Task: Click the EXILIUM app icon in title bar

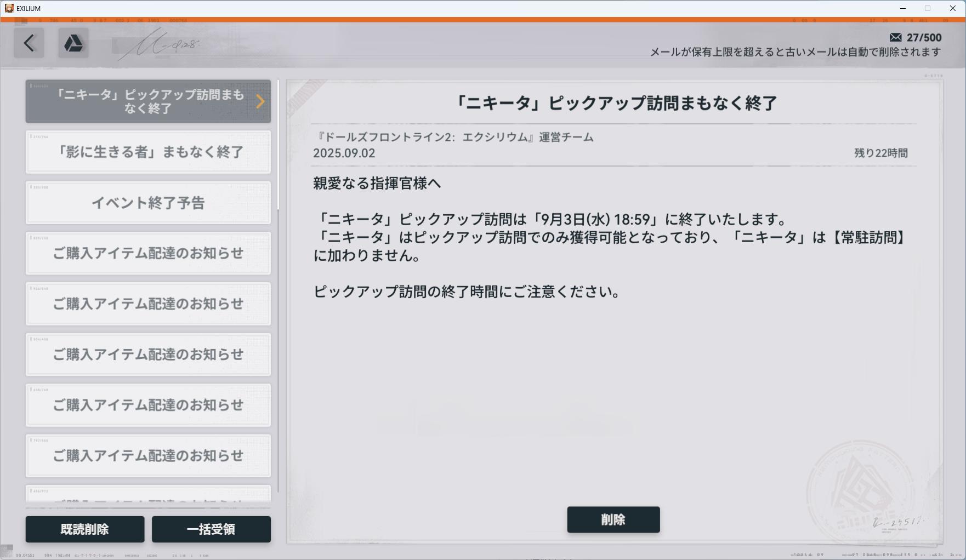Action: click(x=9, y=8)
